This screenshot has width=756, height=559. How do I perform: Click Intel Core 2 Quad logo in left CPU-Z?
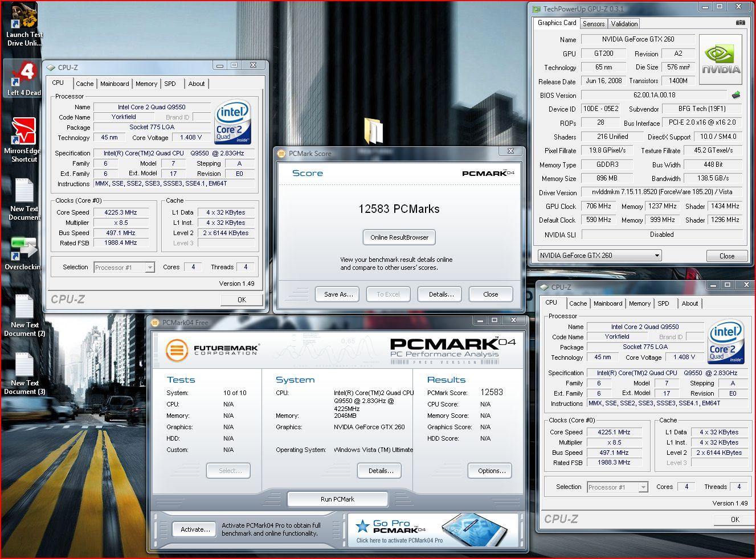(233, 123)
